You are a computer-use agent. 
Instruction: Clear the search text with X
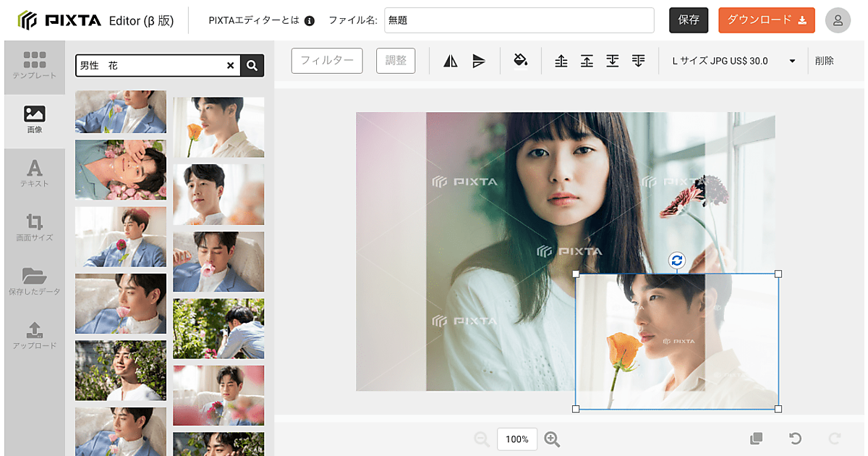tap(231, 66)
